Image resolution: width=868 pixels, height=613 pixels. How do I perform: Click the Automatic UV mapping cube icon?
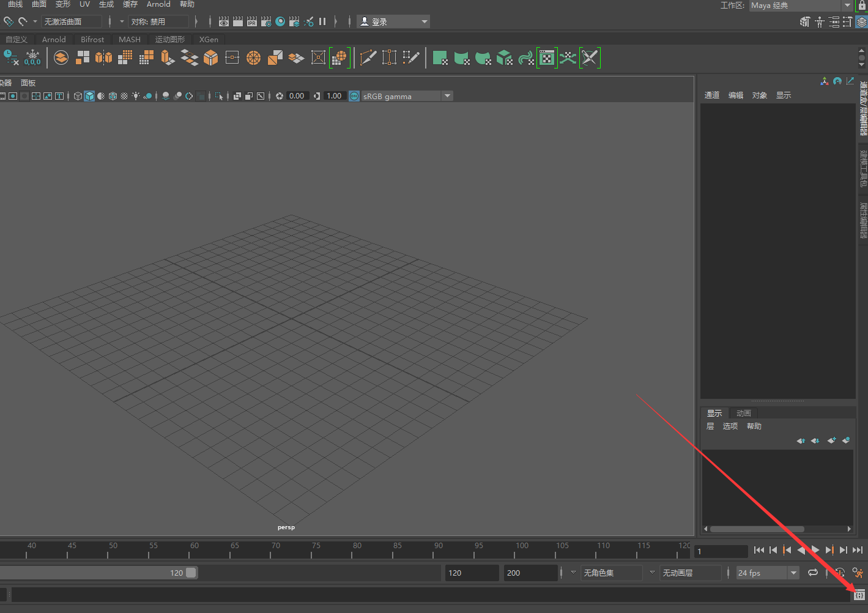coord(504,58)
